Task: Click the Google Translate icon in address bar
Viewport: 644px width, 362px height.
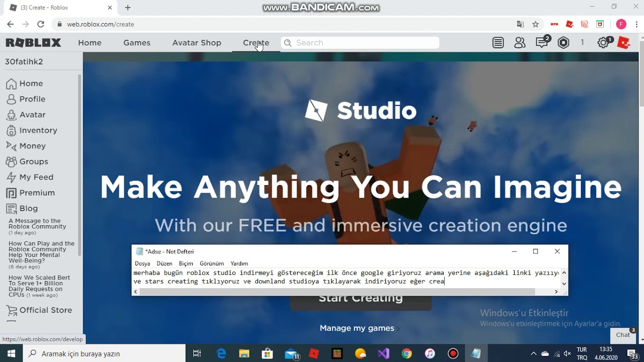Action: tap(520, 24)
